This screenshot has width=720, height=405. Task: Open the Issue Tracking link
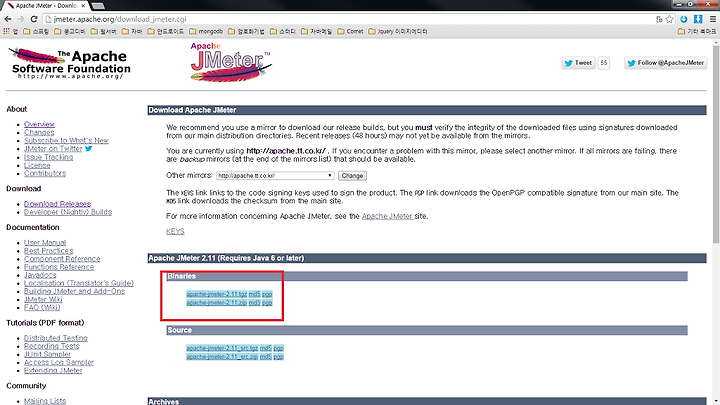click(48, 157)
